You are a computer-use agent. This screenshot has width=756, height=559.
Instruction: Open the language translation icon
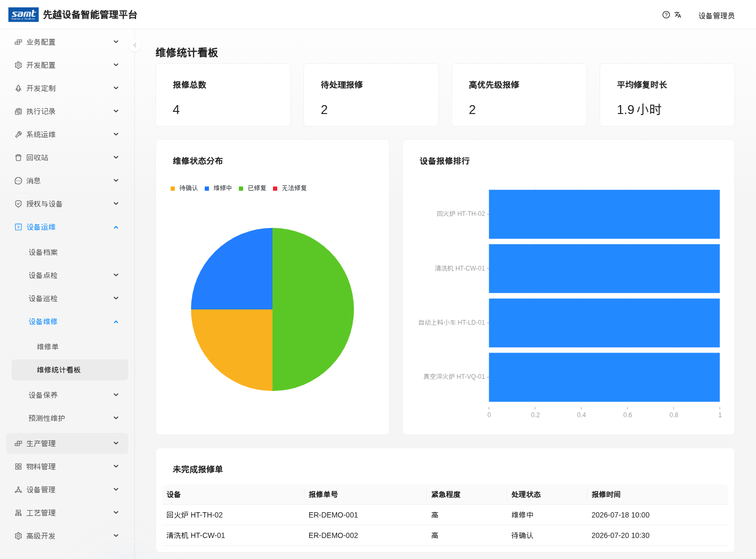pos(678,15)
